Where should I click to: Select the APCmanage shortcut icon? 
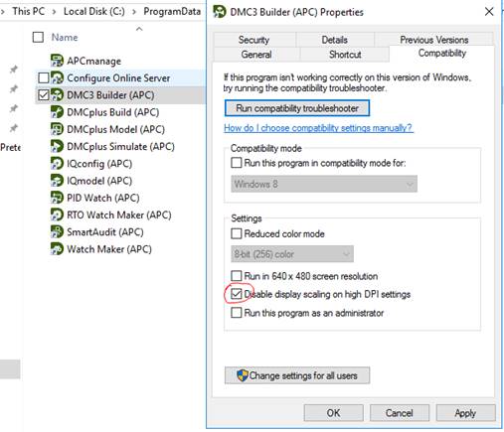click(x=57, y=61)
